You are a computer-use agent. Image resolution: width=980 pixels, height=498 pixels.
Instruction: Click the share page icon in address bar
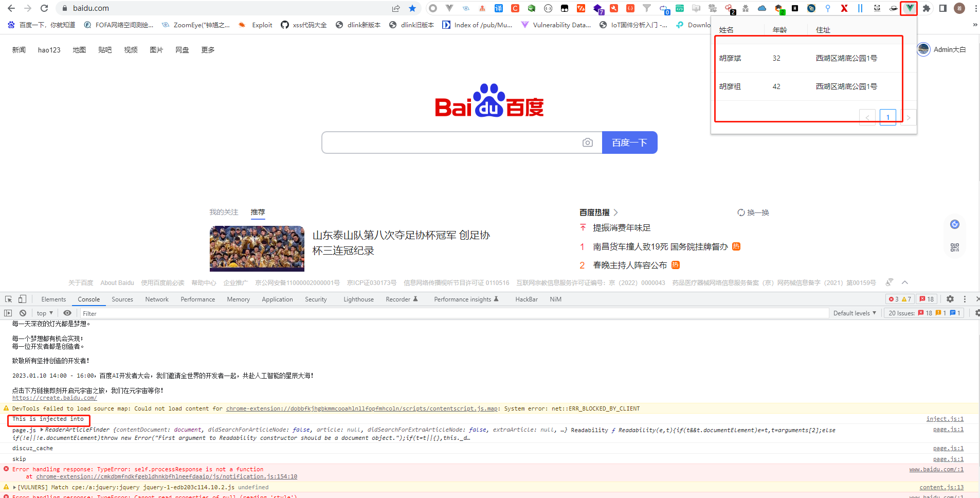click(396, 8)
